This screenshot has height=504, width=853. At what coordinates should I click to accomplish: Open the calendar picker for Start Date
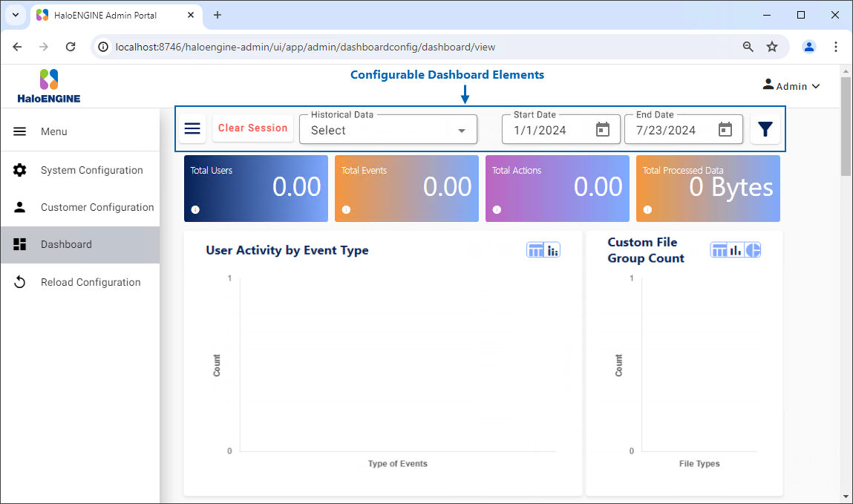pyautogui.click(x=603, y=129)
